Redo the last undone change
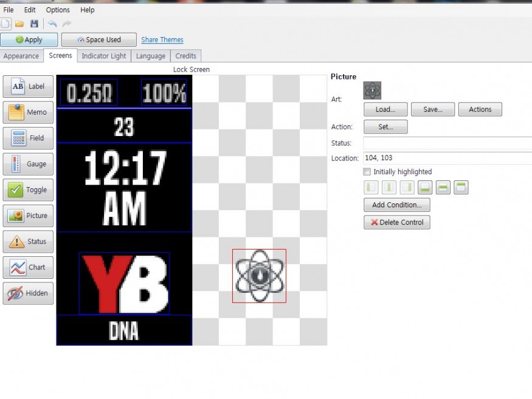 coord(67,24)
